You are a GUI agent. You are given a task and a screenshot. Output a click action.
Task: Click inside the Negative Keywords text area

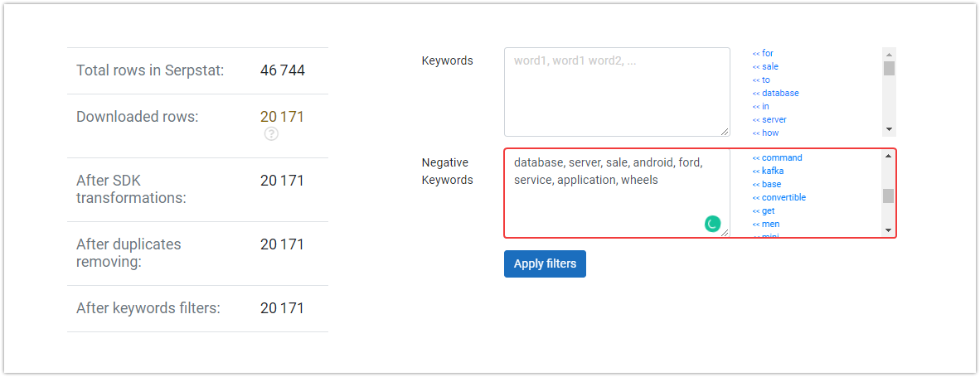[x=617, y=193]
